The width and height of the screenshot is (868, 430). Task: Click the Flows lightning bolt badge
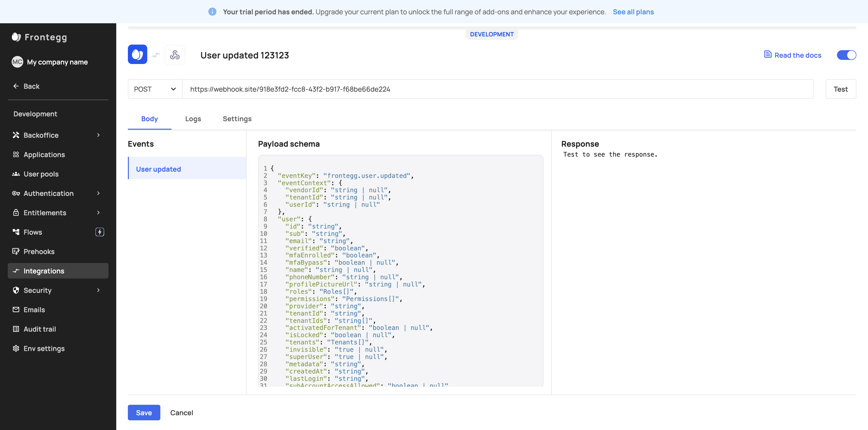click(x=100, y=232)
